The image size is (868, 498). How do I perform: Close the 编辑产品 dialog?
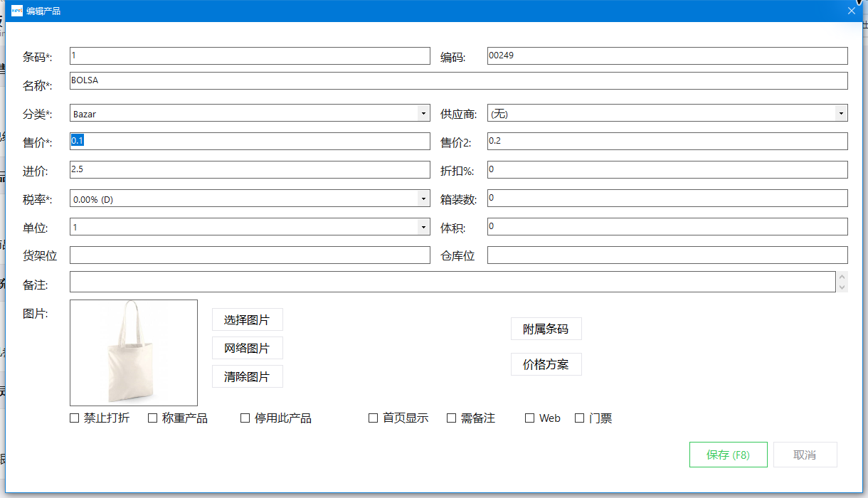[x=851, y=11]
